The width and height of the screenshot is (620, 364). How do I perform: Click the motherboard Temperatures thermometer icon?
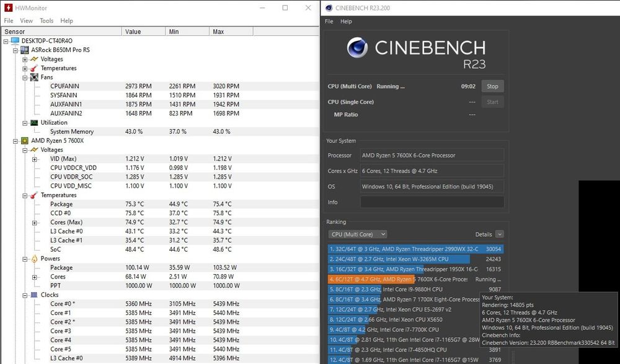[34, 68]
